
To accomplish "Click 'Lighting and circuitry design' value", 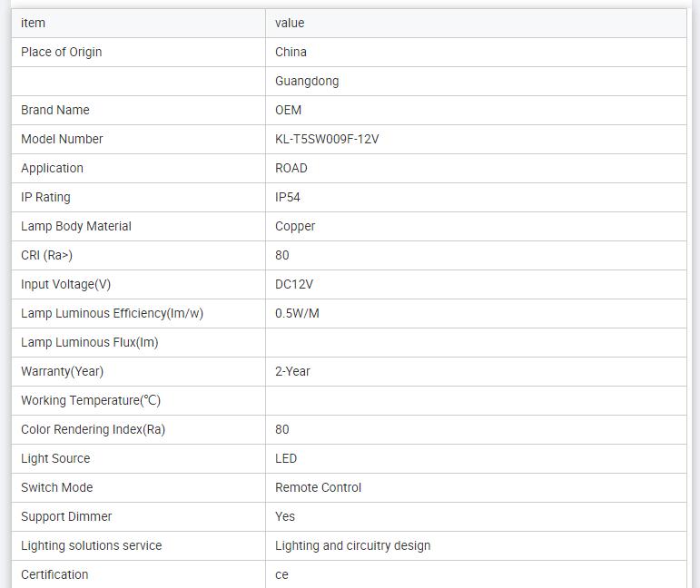I will pos(352,545).
